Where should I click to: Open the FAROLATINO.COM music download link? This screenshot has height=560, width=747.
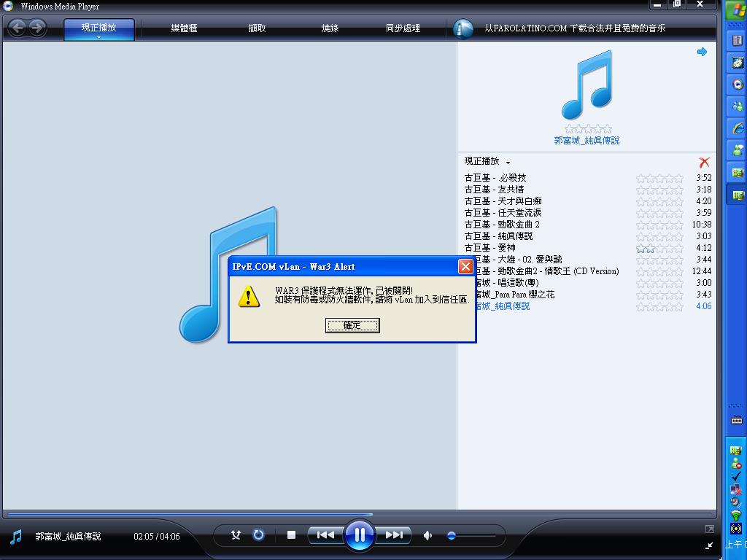[575, 28]
